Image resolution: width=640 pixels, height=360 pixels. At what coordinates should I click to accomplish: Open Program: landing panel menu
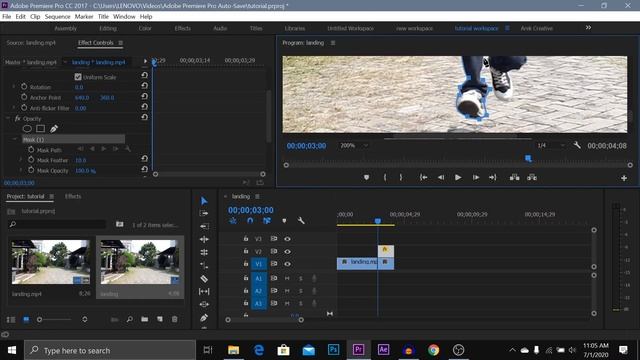333,42
